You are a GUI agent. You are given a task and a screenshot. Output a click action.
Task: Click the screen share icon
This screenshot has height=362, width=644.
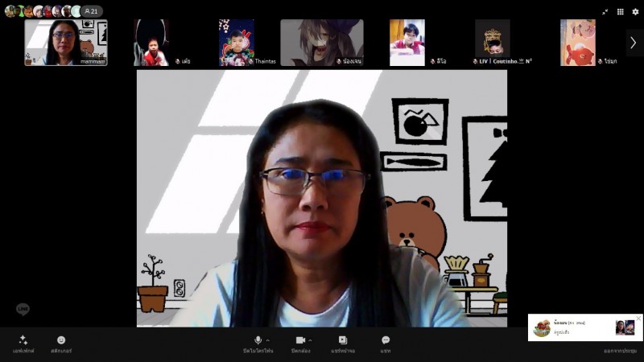(342, 340)
